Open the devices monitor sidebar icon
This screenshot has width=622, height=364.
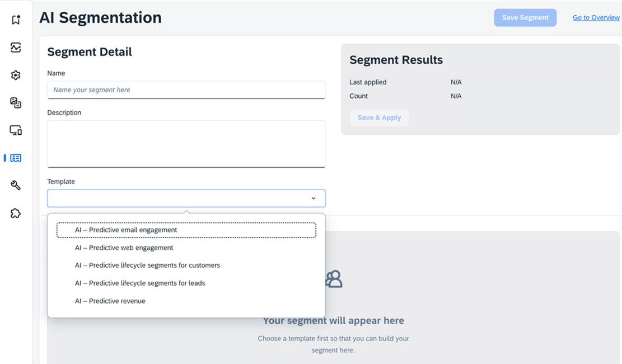[x=16, y=130]
